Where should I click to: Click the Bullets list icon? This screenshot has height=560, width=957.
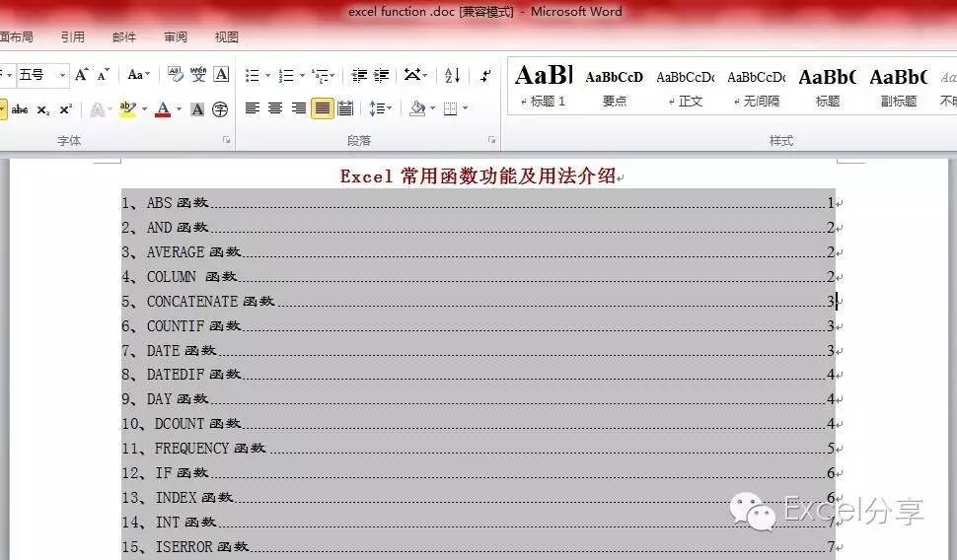[252, 75]
